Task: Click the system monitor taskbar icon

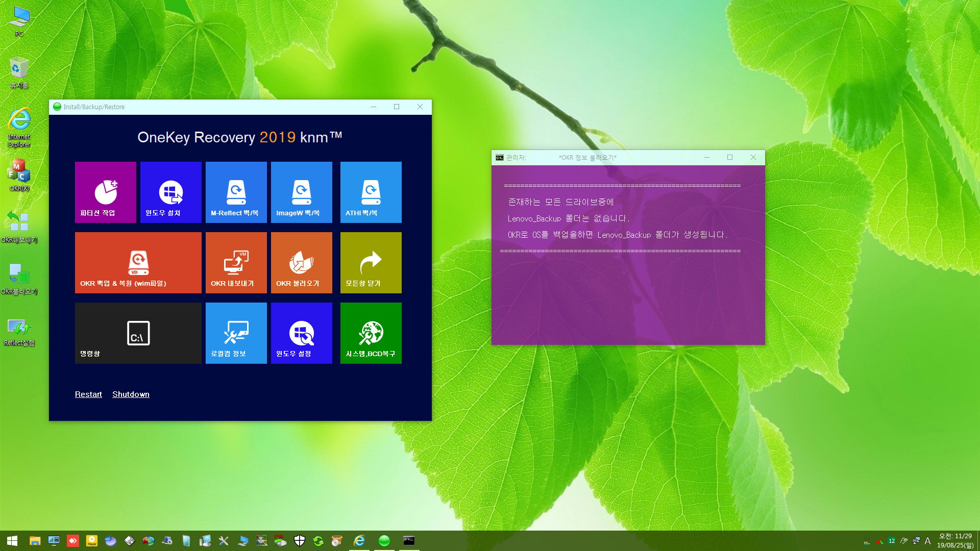Action: (x=54, y=541)
